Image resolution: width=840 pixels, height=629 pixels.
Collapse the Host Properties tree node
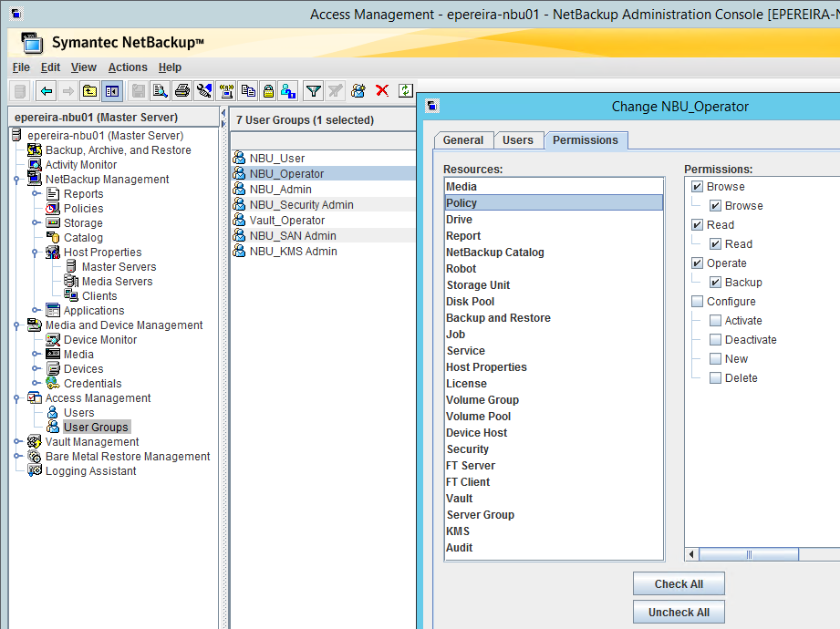(x=35, y=253)
